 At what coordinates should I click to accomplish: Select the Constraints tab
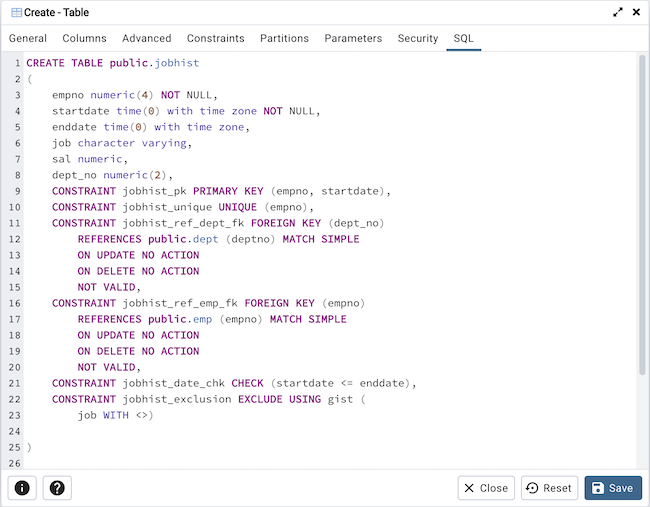[215, 38]
